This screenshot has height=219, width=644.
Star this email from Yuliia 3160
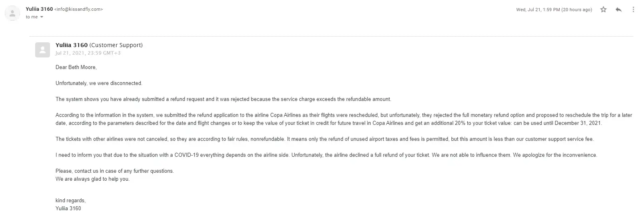click(603, 10)
